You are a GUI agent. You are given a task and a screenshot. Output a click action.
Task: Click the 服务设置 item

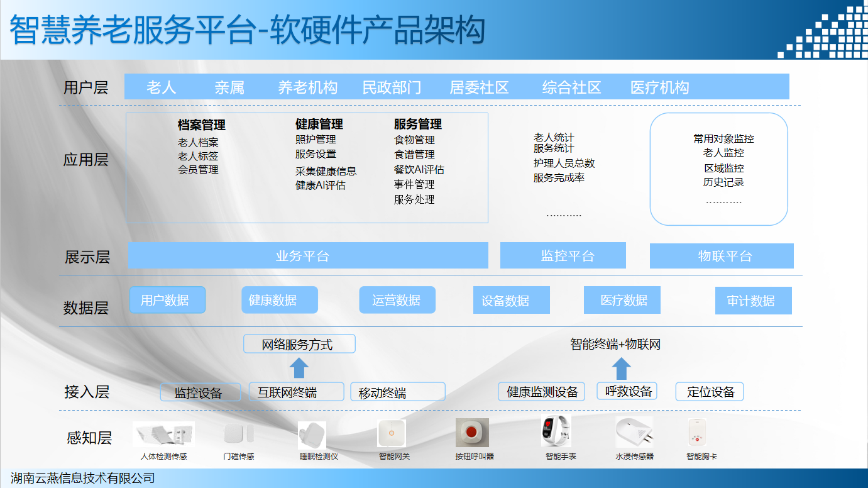click(x=316, y=153)
